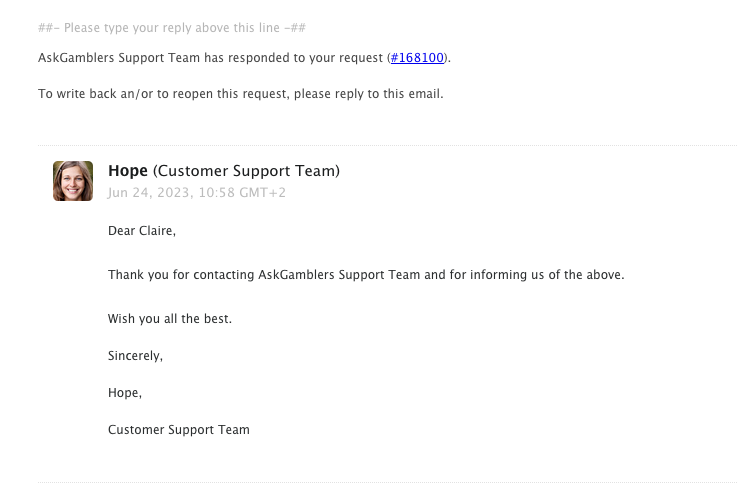The height and width of the screenshot is (490, 750).
Task: Click the bold sender name Hope
Action: coord(128,171)
